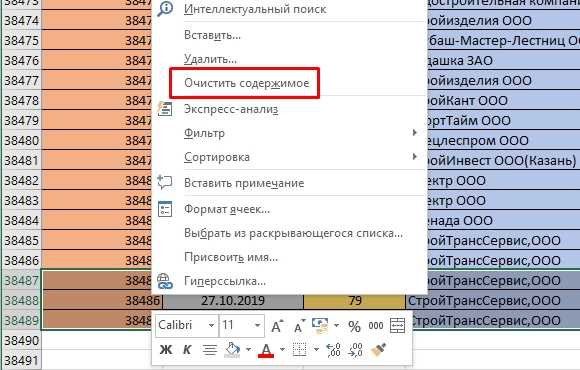Click the Гиперссылка globe-link icon
580x370 pixels.
(165, 281)
